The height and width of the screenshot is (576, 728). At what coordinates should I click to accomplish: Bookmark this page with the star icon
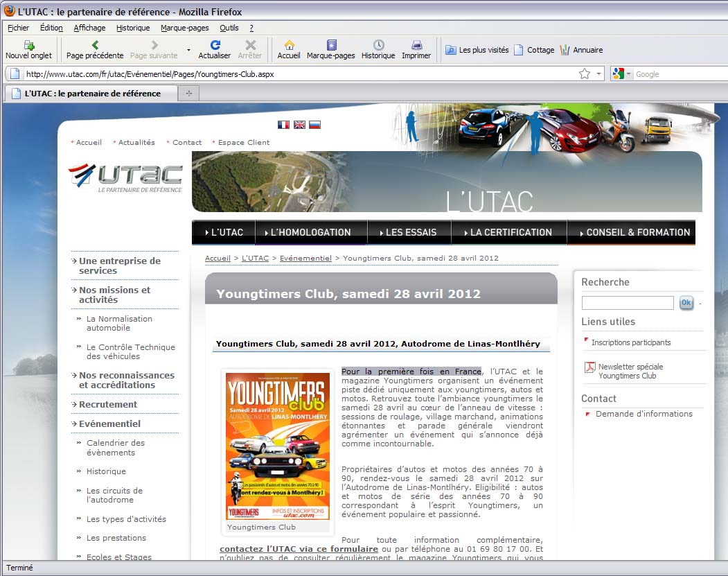[585, 74]
